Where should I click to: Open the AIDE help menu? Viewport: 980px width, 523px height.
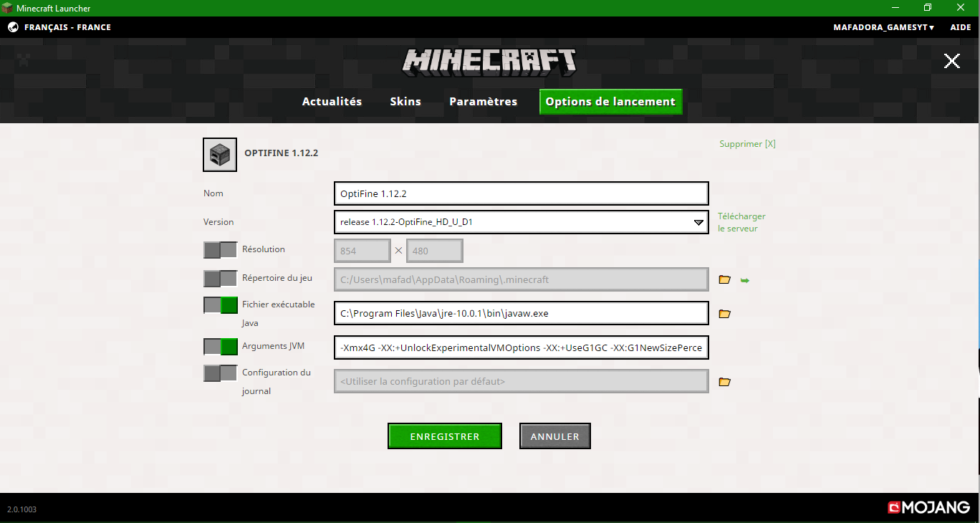click(x=961, y=27)
